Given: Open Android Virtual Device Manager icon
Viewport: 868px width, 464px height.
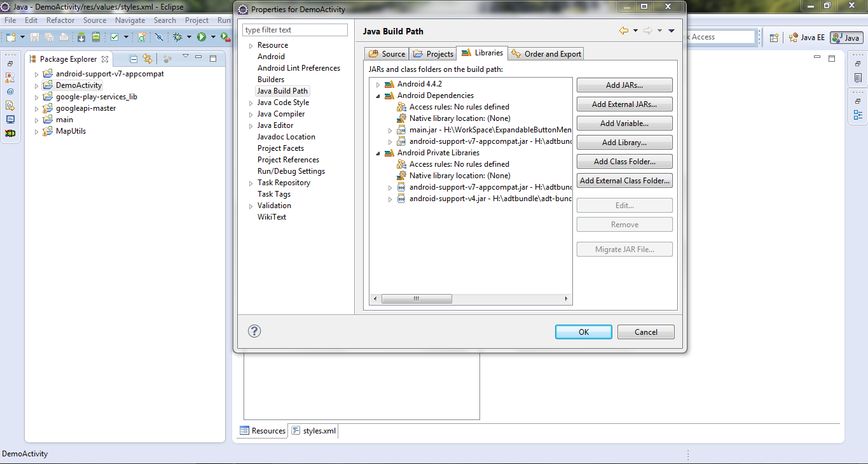Looking at the screenshot, I should point(95,37).
